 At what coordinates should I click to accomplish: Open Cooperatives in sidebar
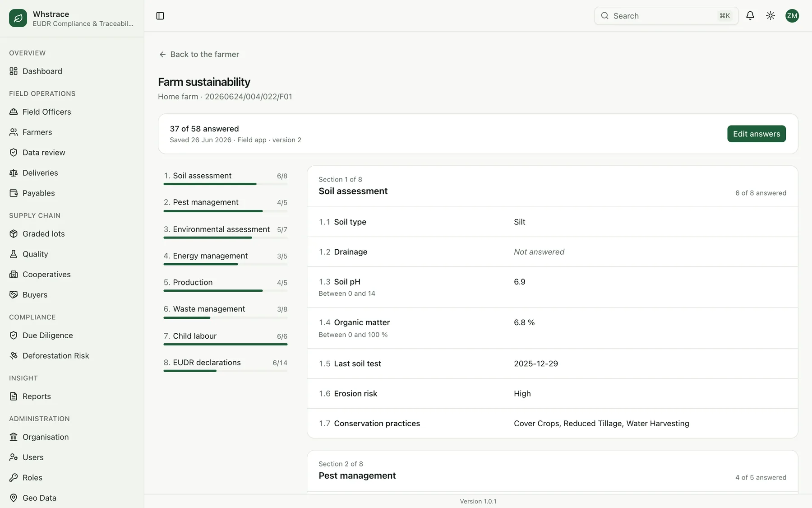pyautogui.click(x=72, y=275)
